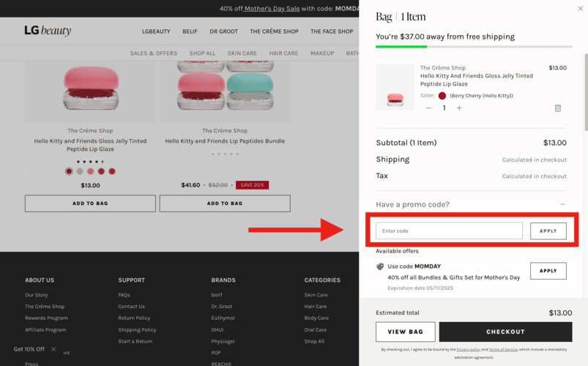Viewport: 588px width, 366px height.
Task: Open the Return Policy footer link
Action: (x=134, y=318)
